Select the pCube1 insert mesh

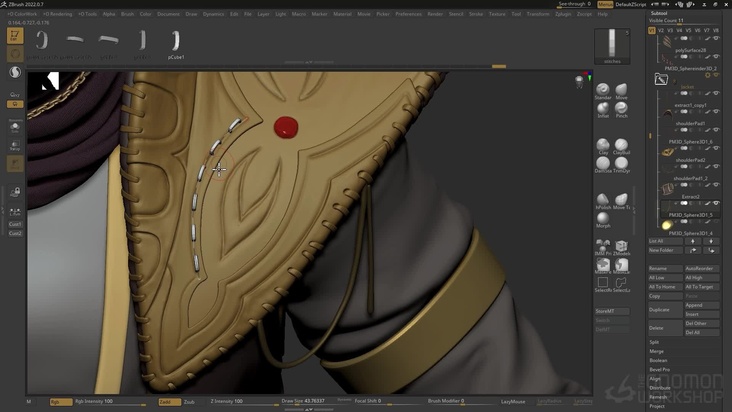click(175, 40)
